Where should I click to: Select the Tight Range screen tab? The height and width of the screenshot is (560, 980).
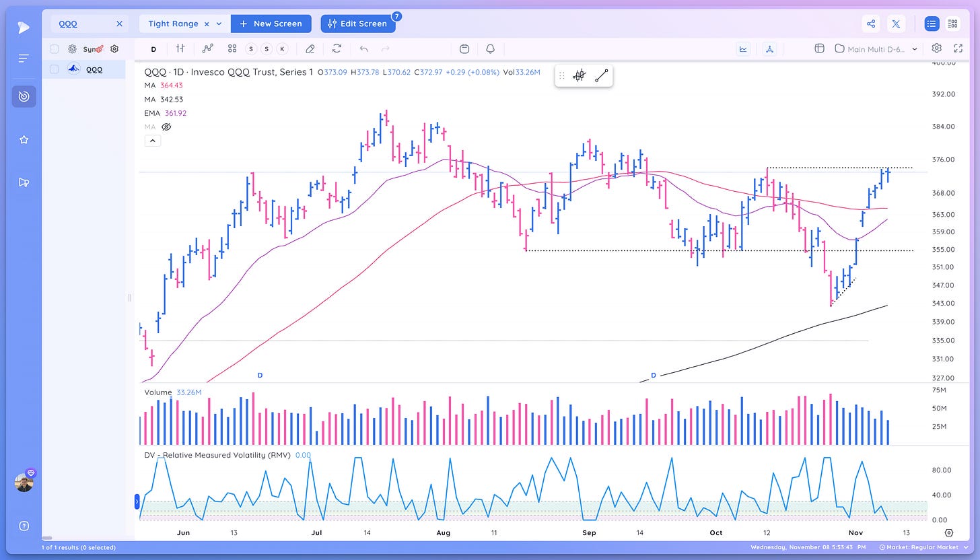click(x=173, y=24)
